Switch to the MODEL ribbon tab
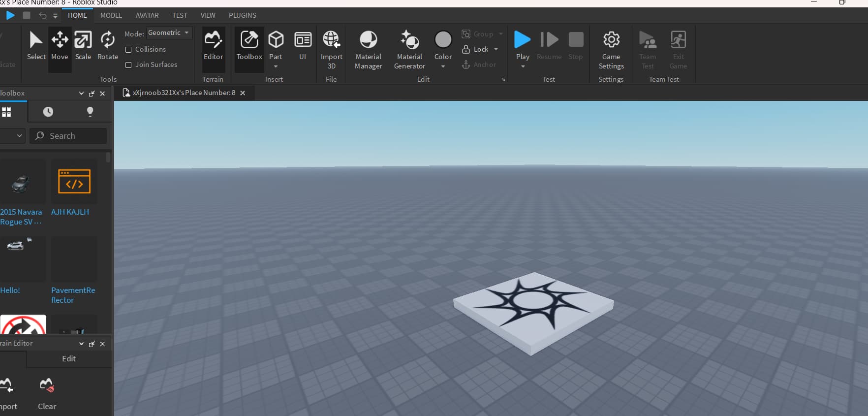Screen dimensions: 868x416 pyautogui.click(x=111, y=15)
